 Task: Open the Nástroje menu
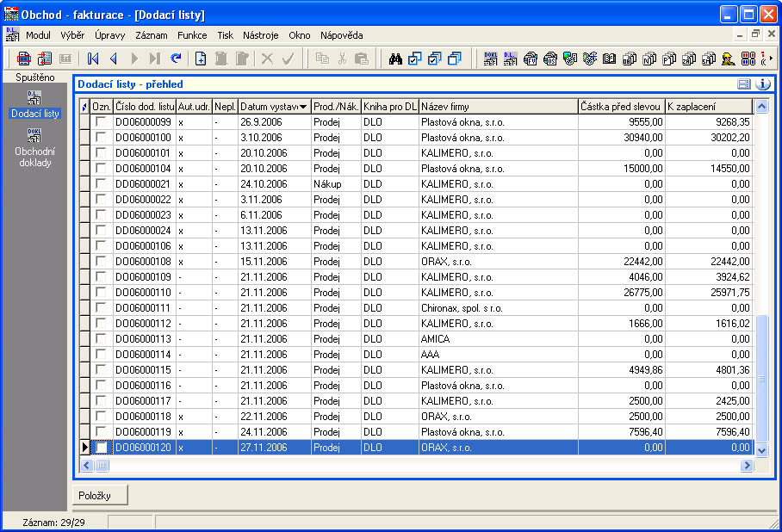(x=260, y=35)
